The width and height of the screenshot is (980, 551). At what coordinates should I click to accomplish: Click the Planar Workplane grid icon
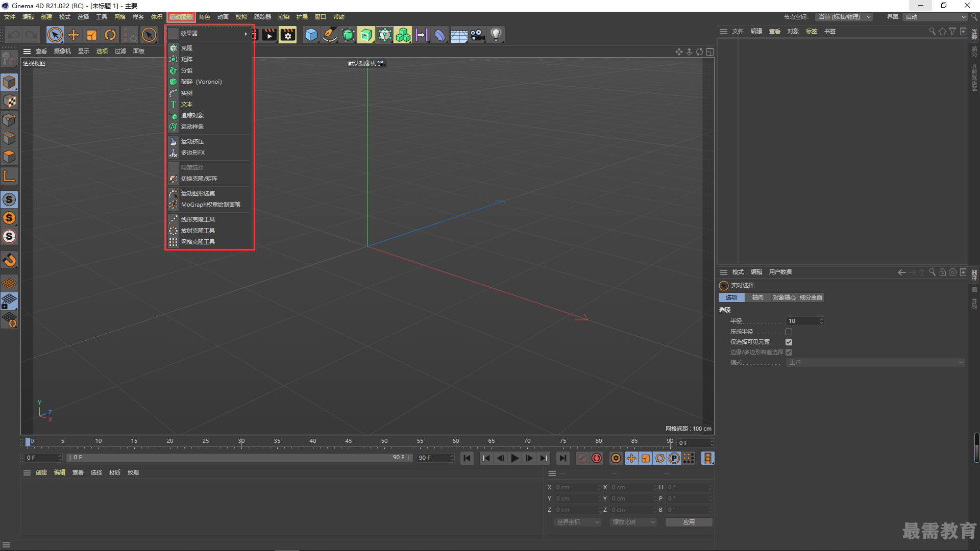pos(9,283)
